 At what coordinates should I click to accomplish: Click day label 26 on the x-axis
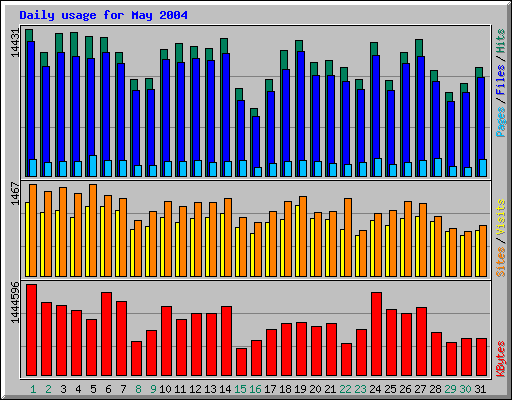[x=405, y=389]
